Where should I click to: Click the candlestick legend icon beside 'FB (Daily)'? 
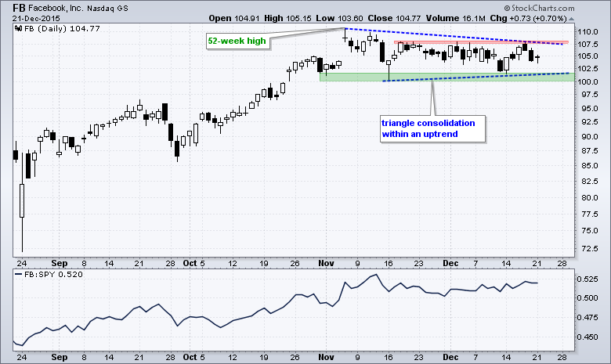18,28
